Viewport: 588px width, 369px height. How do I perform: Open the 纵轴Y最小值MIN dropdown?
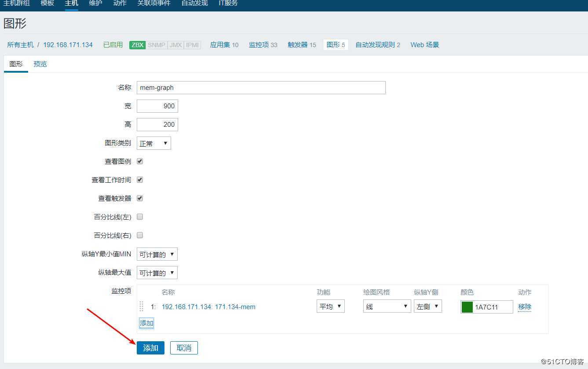pyautogui.click(x=157, y=254)
